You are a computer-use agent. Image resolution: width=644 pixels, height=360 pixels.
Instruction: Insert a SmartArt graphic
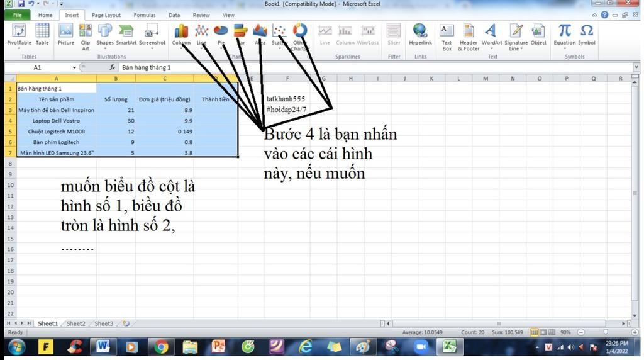pos(126,35)
